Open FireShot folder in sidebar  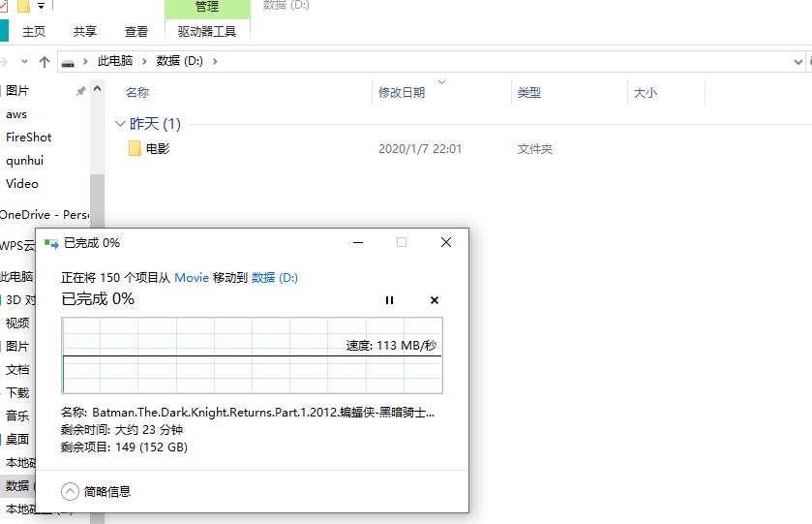point(28,138)
